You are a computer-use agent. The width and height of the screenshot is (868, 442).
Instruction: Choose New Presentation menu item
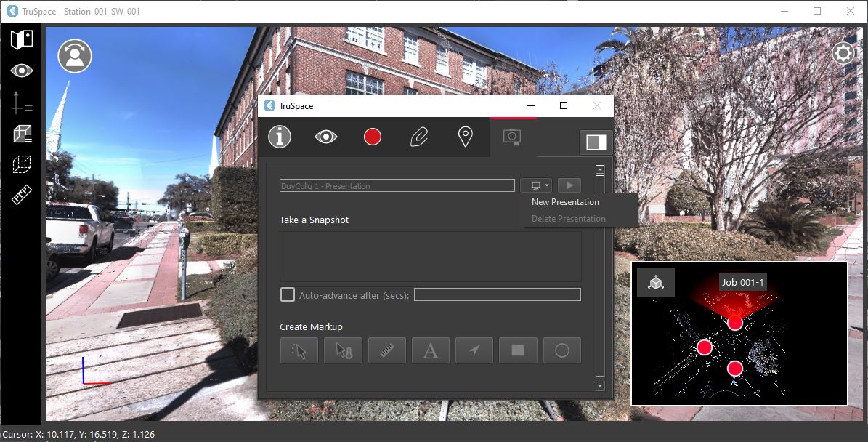(565, 202)
